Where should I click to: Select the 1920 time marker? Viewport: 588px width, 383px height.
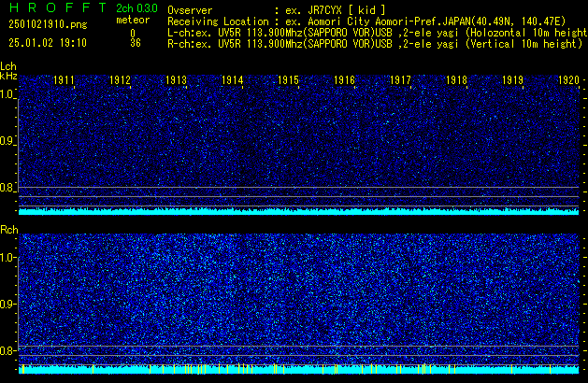tap(568, 80)
